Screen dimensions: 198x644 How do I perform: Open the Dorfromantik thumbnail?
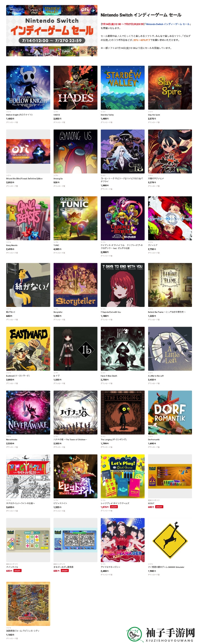point(170,413)
